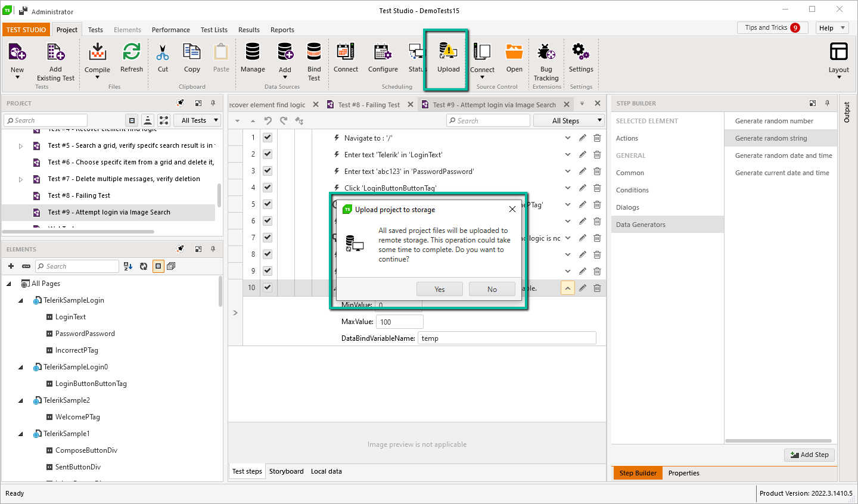The width and height of the screenshot is (858, 504).
Task: Pin the Step Builder panel
Action: click(x=827, y=103)
